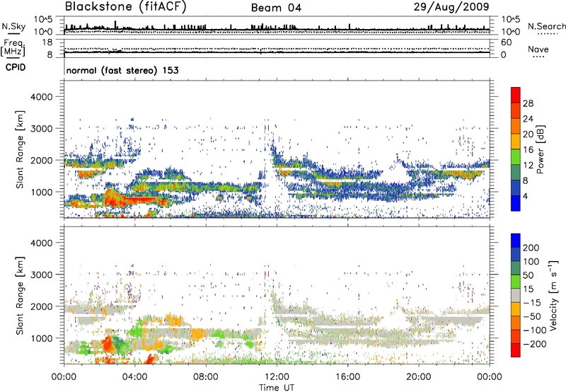Click the light green 15-50 velocity swatch
Screen dimensions: 566x392
tap(516, 282)
